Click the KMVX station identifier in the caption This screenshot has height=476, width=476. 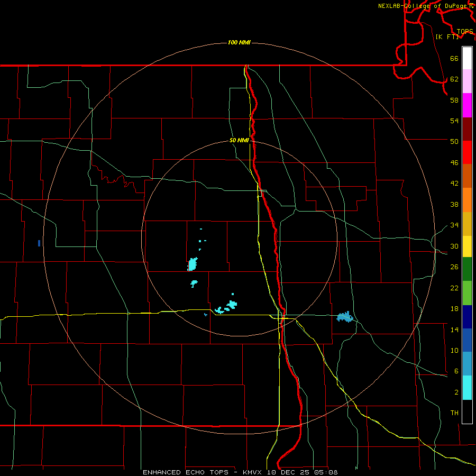(x=253, y=472)
